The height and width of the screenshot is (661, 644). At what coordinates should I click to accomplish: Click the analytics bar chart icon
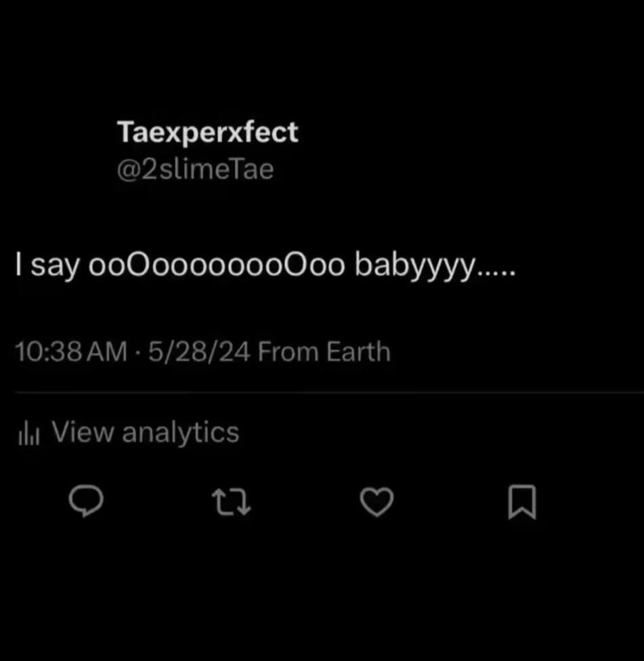[x=29, y=434]
